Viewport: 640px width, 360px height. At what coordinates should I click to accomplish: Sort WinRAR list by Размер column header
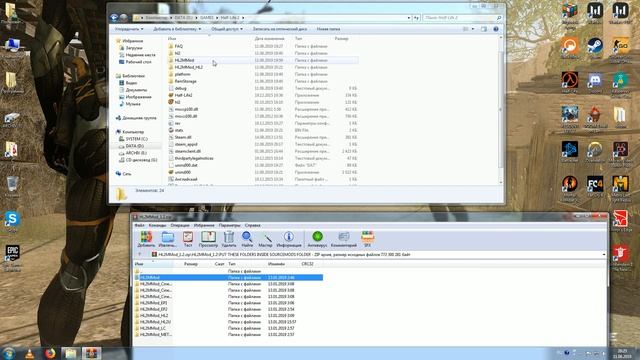(191, 264)
